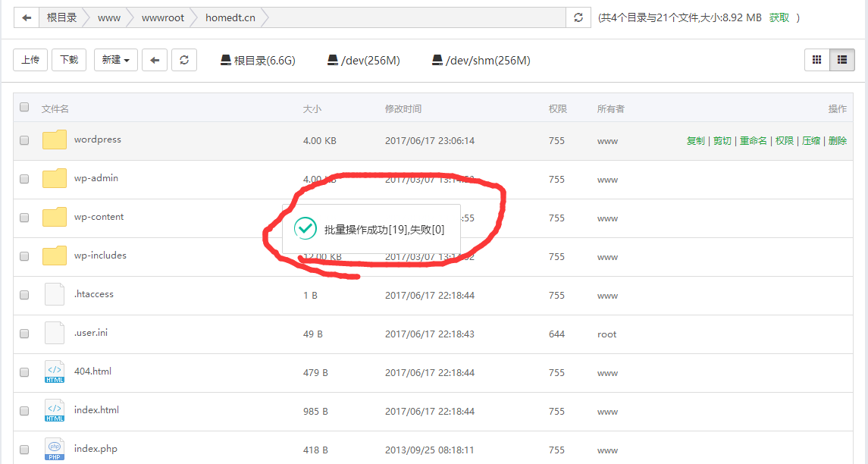Screen dimensions: 868x464
Task: Go to 根目录 in breadcrumb path
Action: coord(61,17)
